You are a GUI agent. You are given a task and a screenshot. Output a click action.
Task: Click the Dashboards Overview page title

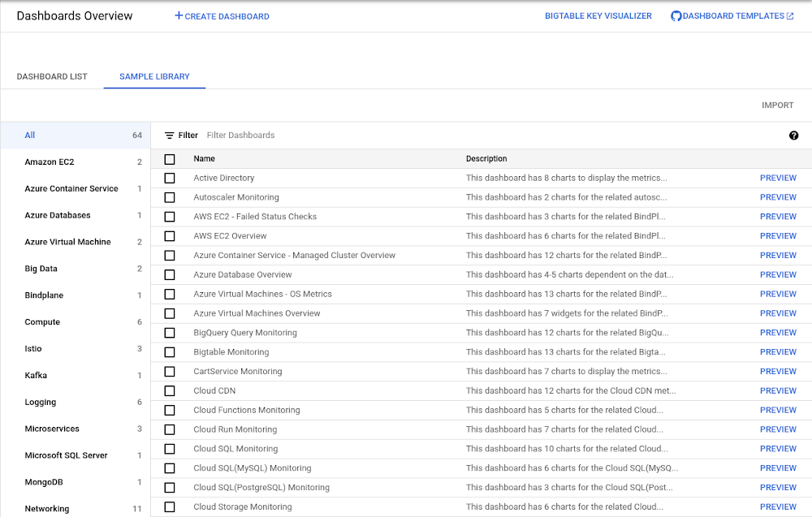75,16
